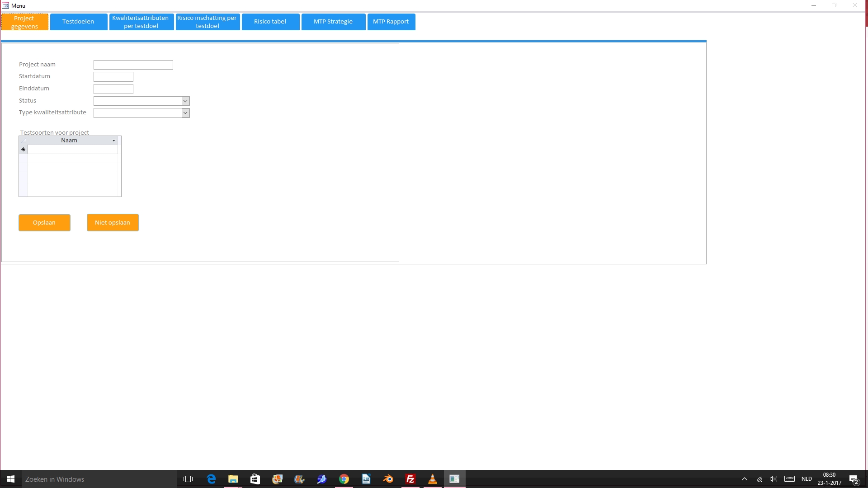This screenshot has width=868, height=488.
Task: Open the MTP Rapport tab
Action: [x=391, y=22]
